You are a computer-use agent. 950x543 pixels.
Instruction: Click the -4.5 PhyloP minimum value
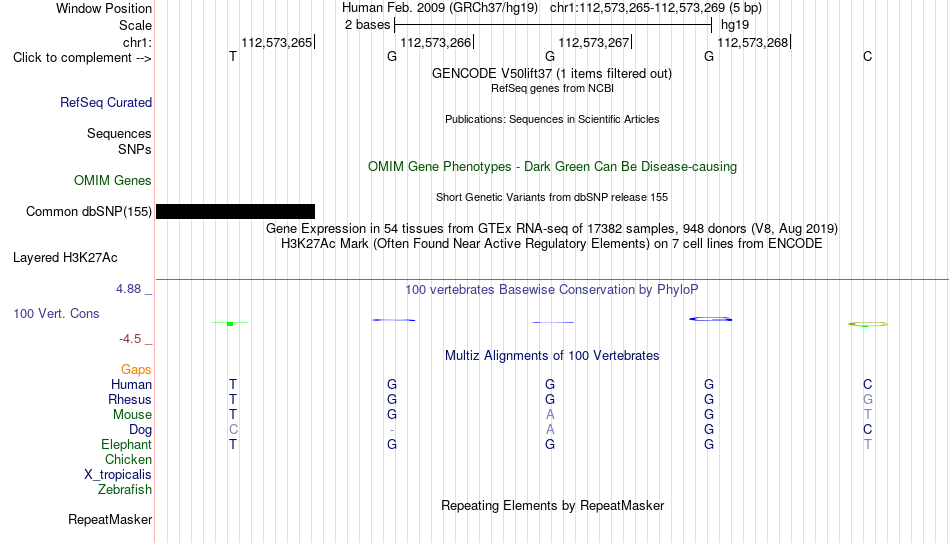click(x=130, y=339)
